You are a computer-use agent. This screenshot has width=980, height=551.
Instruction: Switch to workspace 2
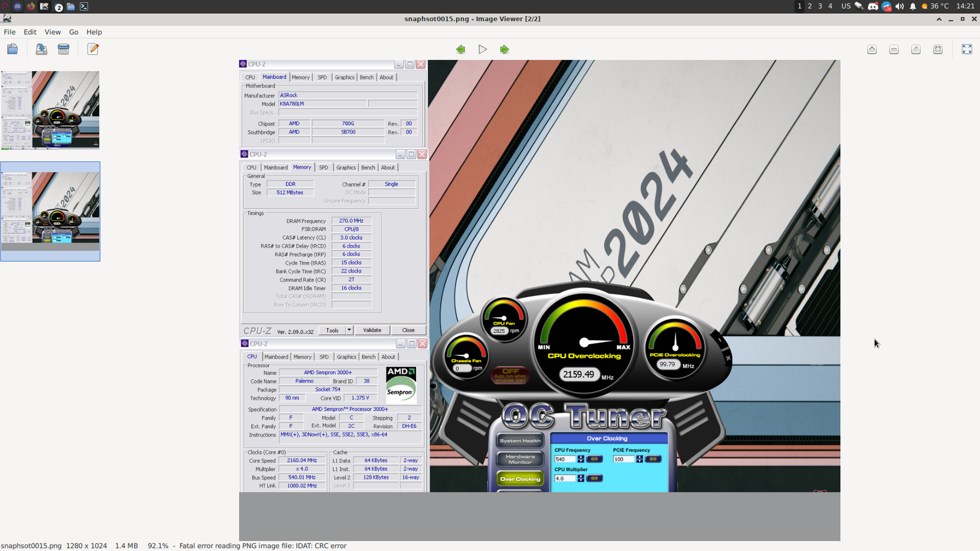pyautogui.click(x=810, y=6)
